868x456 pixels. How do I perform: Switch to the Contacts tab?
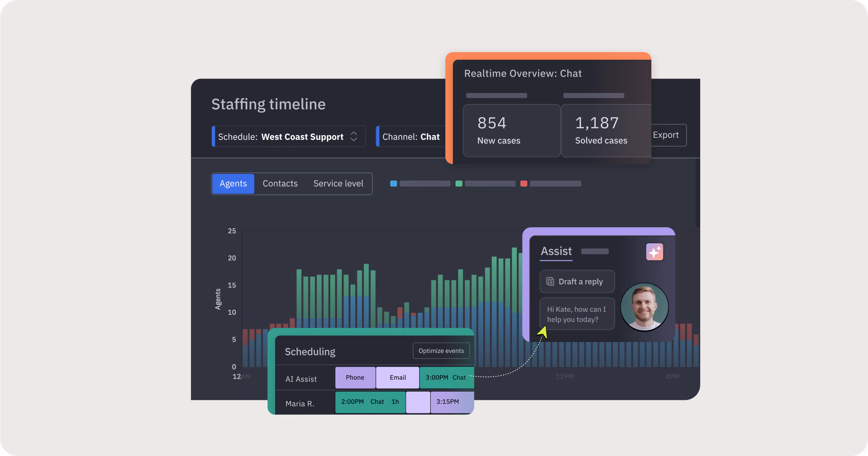pos(280,183)
